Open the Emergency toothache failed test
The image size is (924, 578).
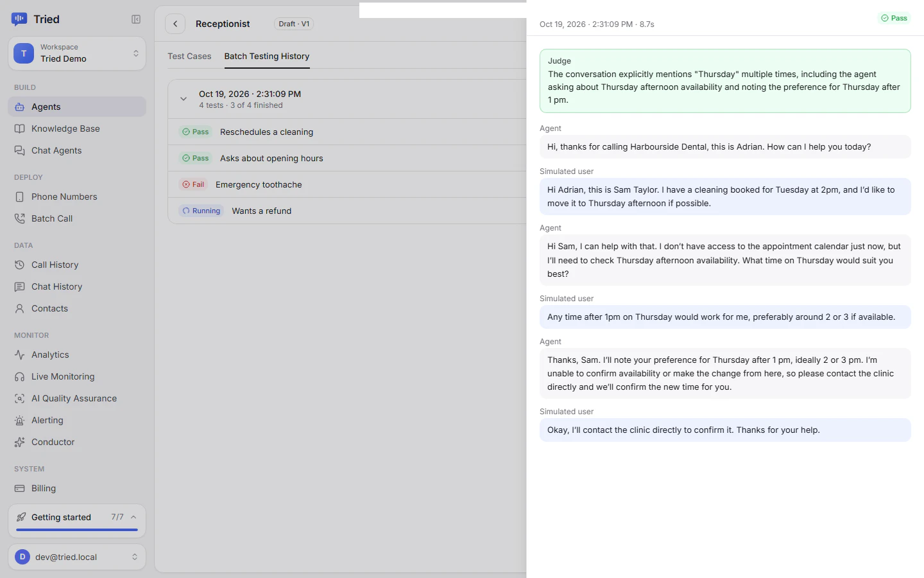click(x=347, y=184)
